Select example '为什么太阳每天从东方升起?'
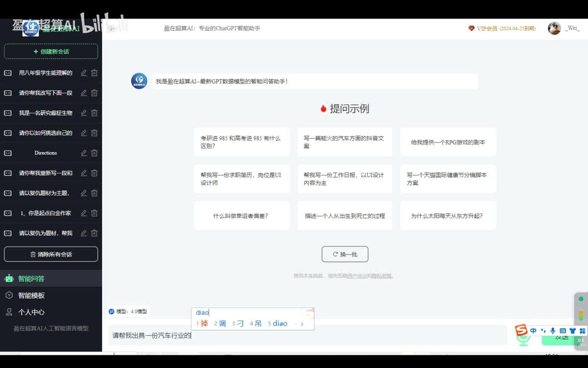 pyautogui.click(x=447, y=216)
